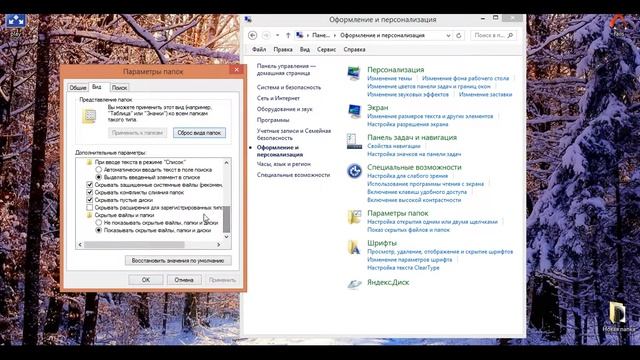The image size is (640, 360).
Task: Click the Пане... breadcrumb in address bar
Action: tap(321, 36)
